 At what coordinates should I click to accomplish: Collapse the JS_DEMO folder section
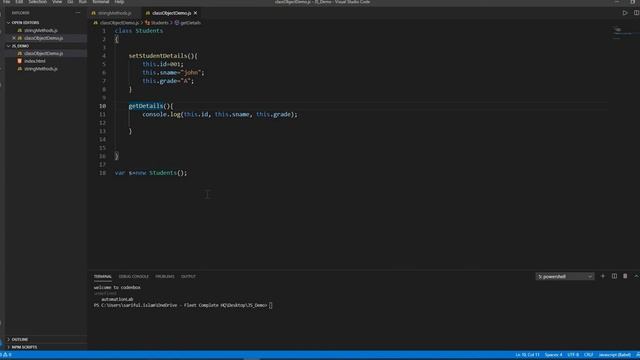tap(19, 46)
